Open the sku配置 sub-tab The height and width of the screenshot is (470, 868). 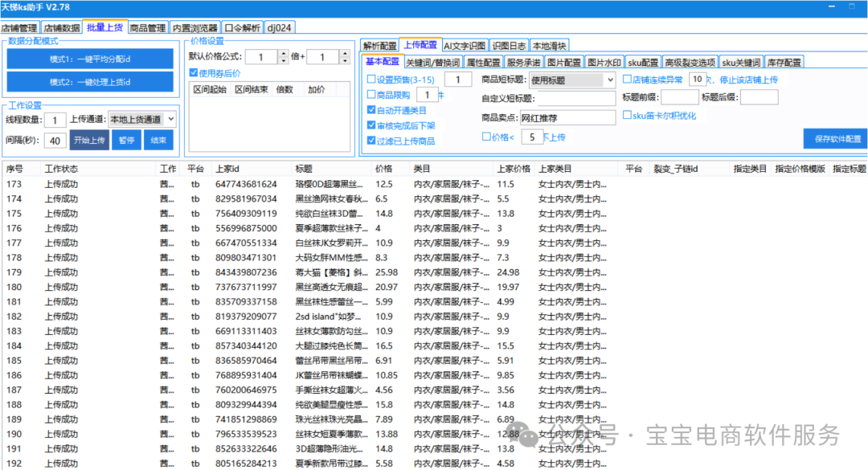(x=643, y=63)
